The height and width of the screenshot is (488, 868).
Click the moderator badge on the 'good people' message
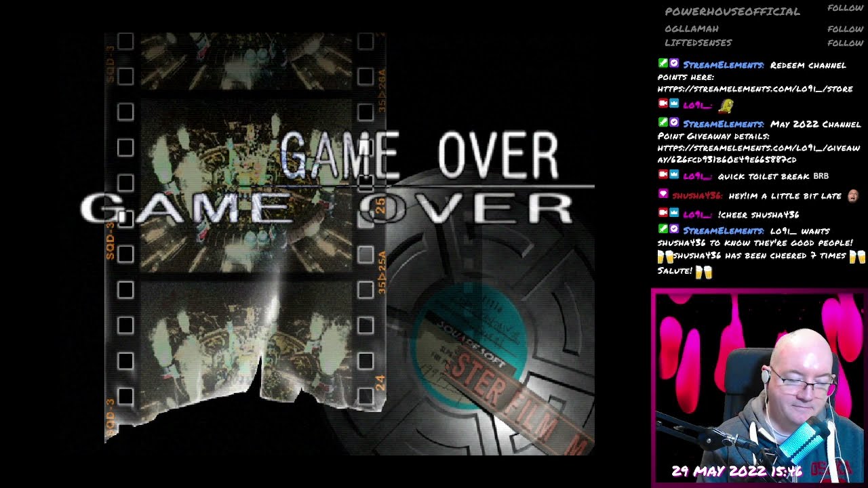click(663, 230)
